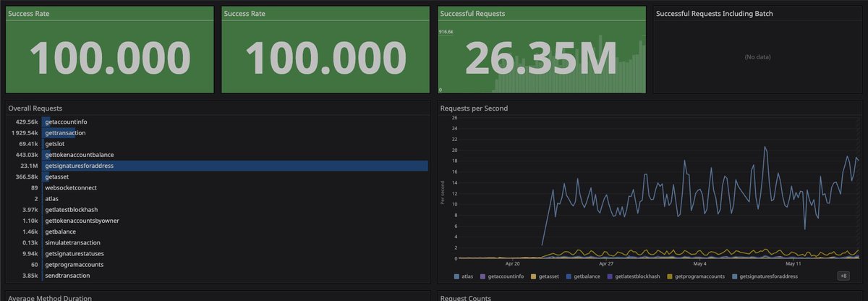Click the 443.03k request count value
Screen dimensions: 868x301
click(x=26, y=155)
